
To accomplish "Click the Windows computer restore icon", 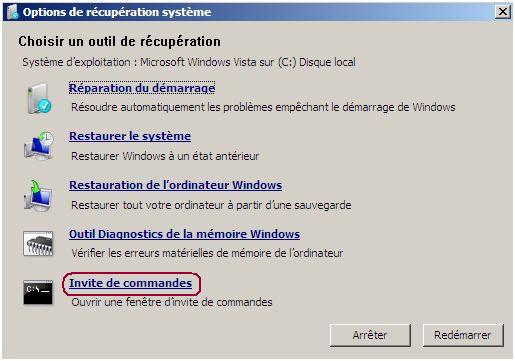I will click(x=38, y=195).
